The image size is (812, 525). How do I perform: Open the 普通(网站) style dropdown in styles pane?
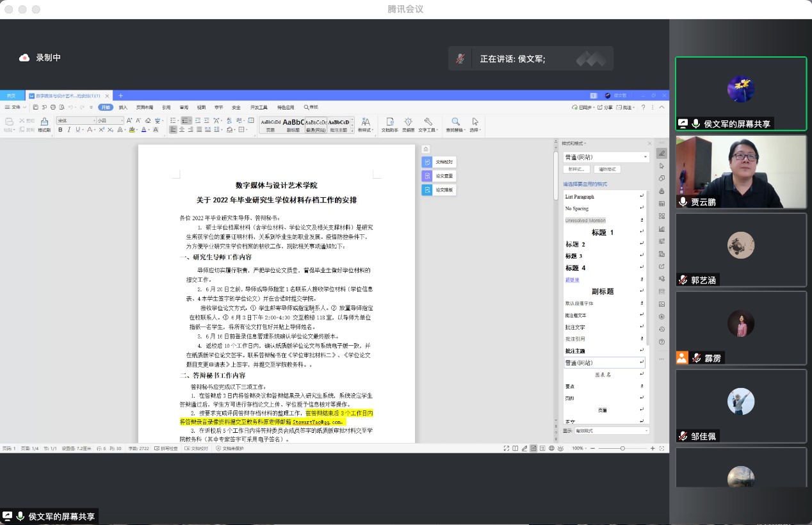point(606,157)
